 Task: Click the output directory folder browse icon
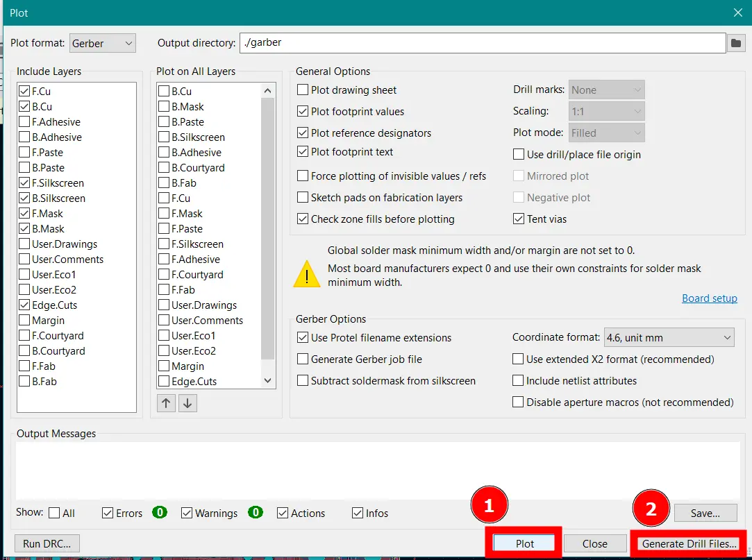pyautogui.click(x=735, y=43)
